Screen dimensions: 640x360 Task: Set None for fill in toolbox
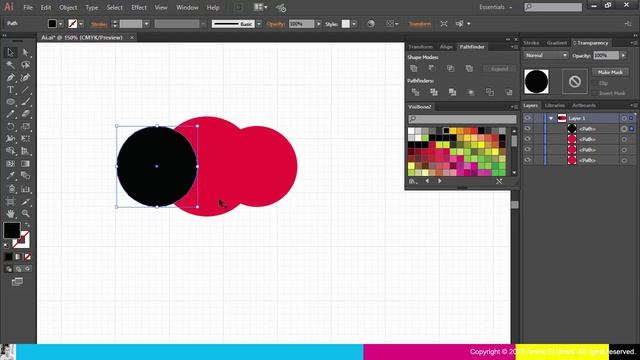[x=27, y=257]
